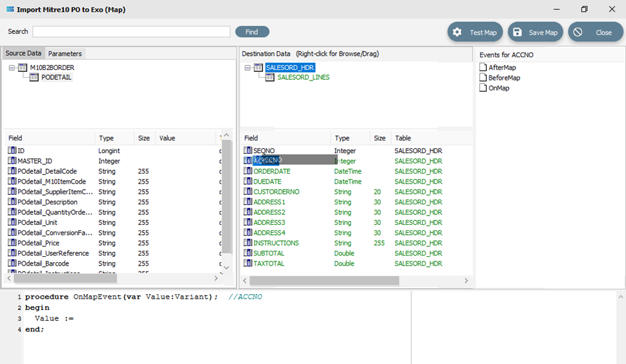Click POdetail_Unit field icon
626x364 pixels.
click(x=12, y=222)
